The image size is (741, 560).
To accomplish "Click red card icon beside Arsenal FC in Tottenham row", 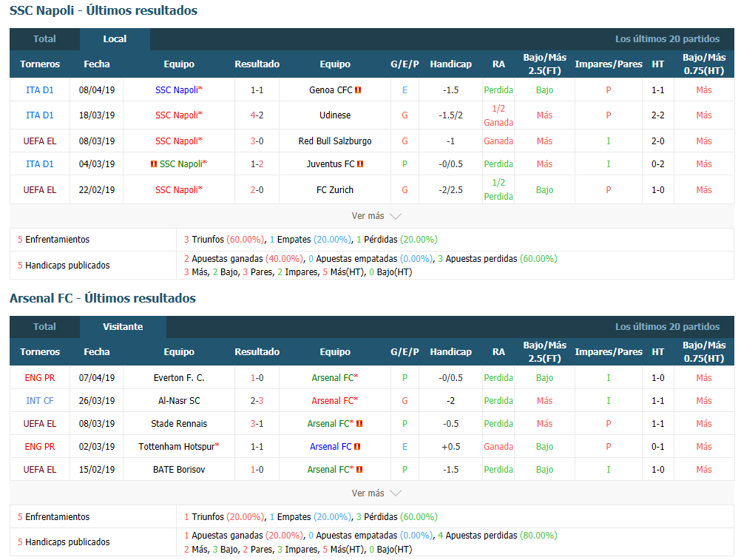I will tap(357, 447).
